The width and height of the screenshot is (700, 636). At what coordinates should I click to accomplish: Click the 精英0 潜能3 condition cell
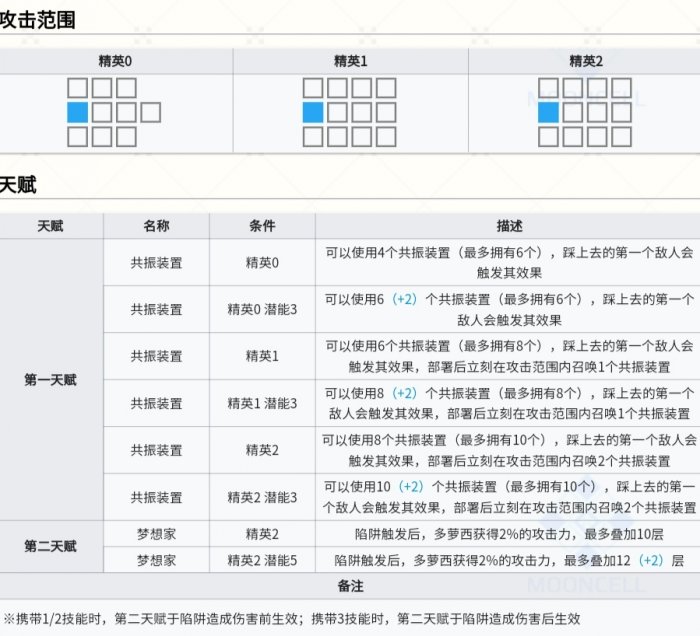262,310
